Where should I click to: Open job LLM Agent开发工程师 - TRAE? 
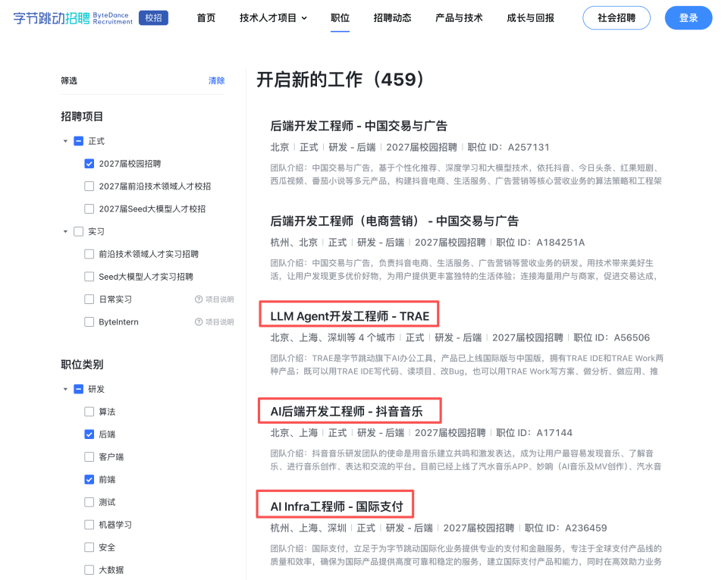350,316
